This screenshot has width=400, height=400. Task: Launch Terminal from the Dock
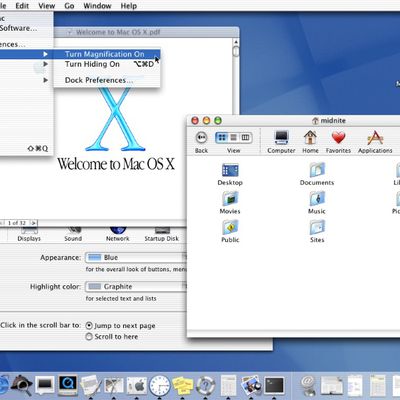point(274,386)
